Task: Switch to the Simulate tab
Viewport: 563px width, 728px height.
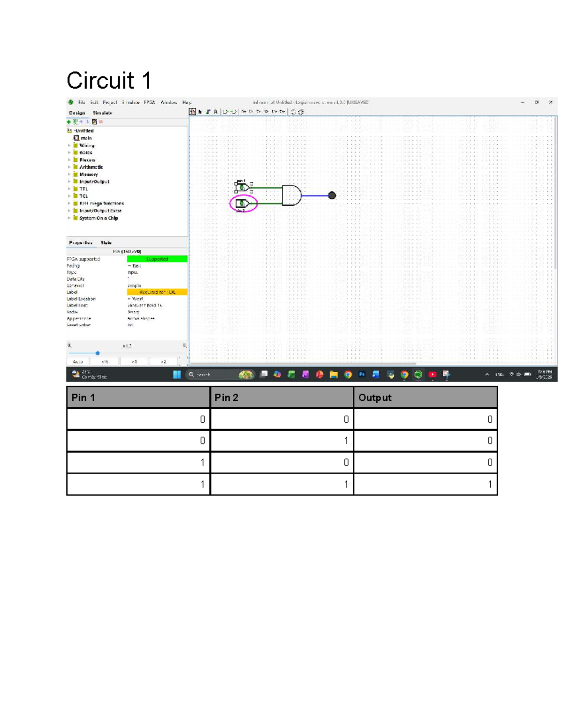Action: click(x=103, y=113)
